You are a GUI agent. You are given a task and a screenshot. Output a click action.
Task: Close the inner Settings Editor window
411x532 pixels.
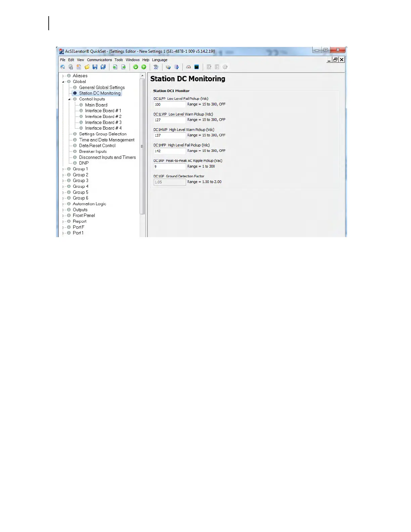coord(341,59)
